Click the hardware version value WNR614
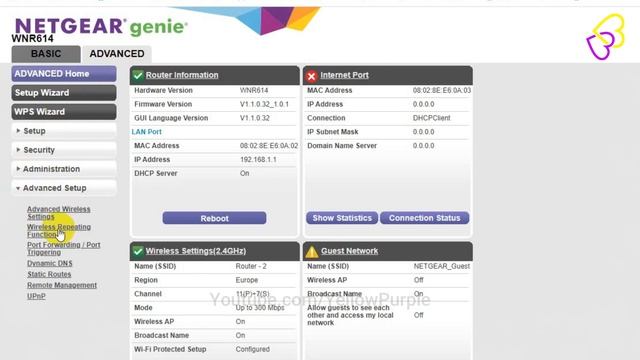Viewport: 640px width, 360px height. pos(253,90)
